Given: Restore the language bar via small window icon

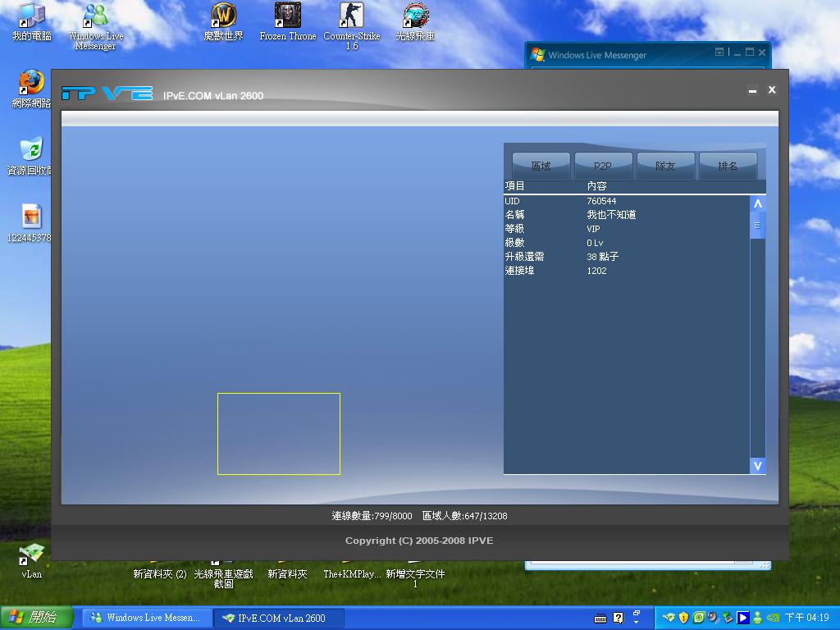Looking at the screenshot, I should click(637, 613).
